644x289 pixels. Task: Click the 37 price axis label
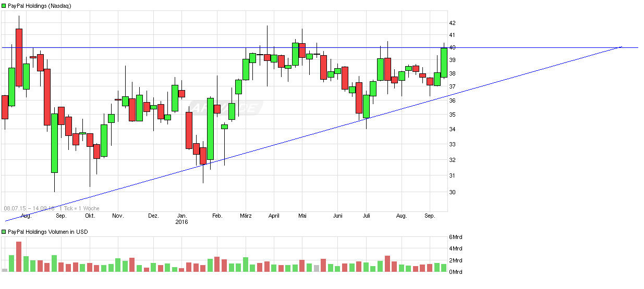pyautogui.click(x=452, y=86)
